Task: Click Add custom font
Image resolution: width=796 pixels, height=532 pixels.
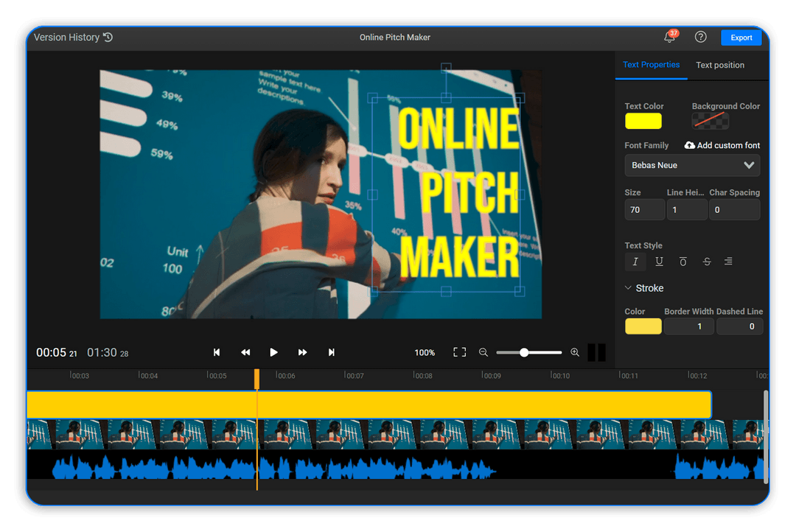Action: (722, 145)
